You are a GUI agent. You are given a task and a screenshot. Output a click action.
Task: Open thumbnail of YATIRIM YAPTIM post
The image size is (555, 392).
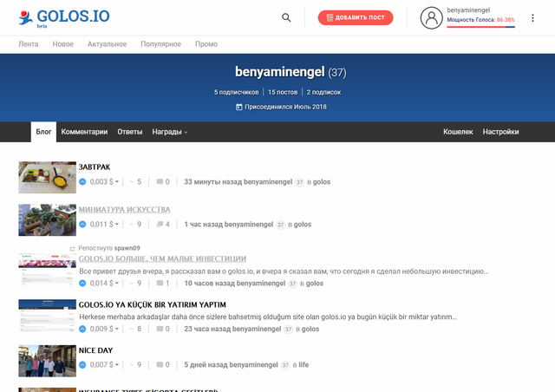click(x=48, y=316)
